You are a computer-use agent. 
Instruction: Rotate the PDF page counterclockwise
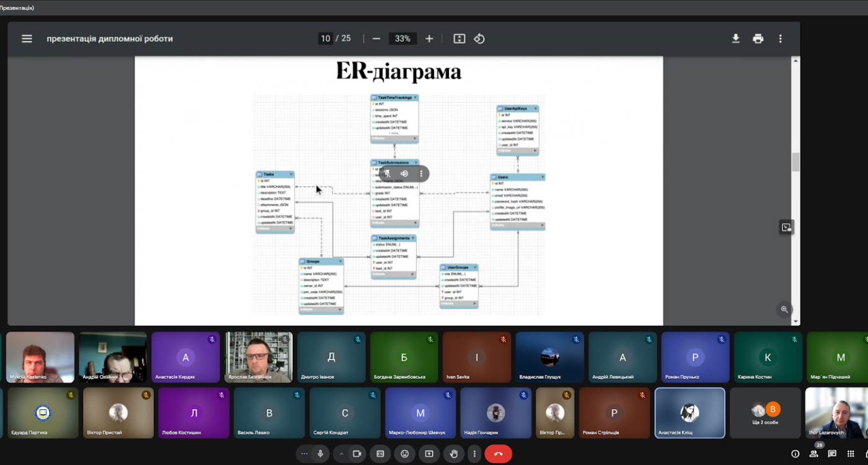(479, 38)
